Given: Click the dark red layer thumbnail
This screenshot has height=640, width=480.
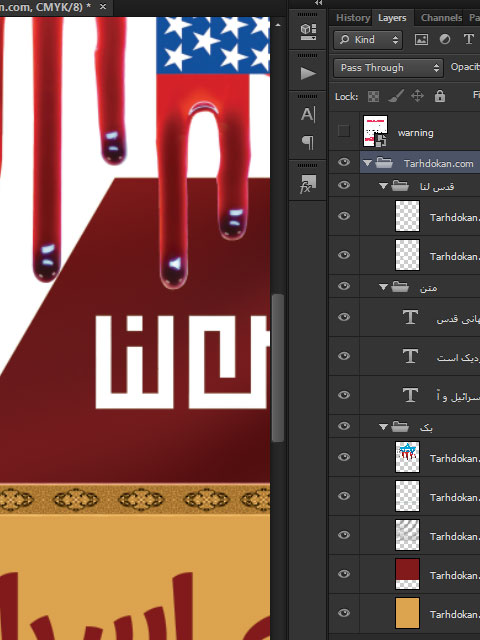Looking at the screenshot, I should pyautogui.click(x=407, y=574).
